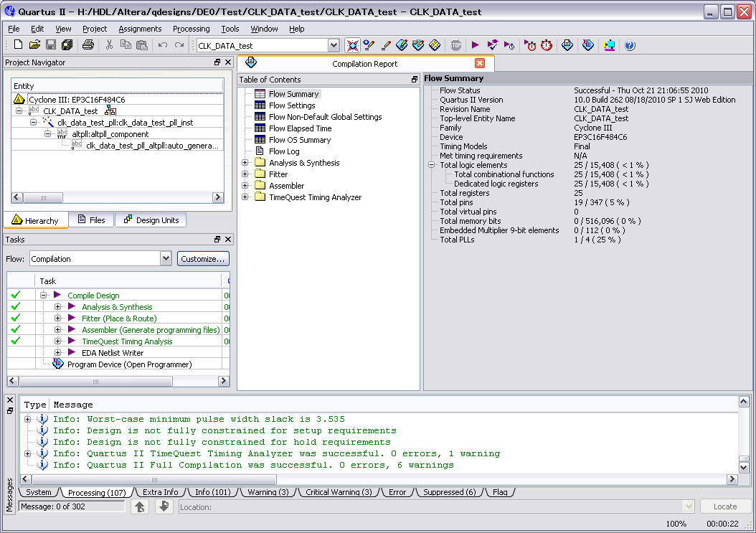Viewport: 756px width, 533px height.
Task: Open the File menu
Action: pyautogui.click(x=14, y=29)
